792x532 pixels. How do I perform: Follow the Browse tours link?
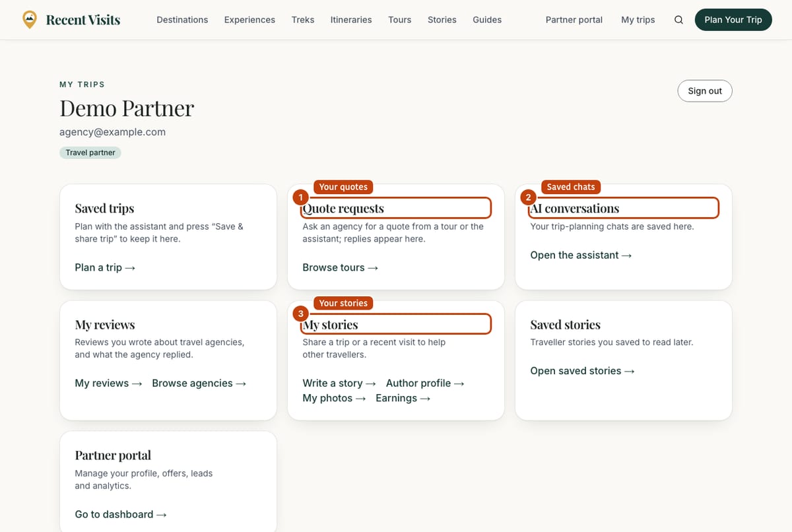click(x=341, y=267)
